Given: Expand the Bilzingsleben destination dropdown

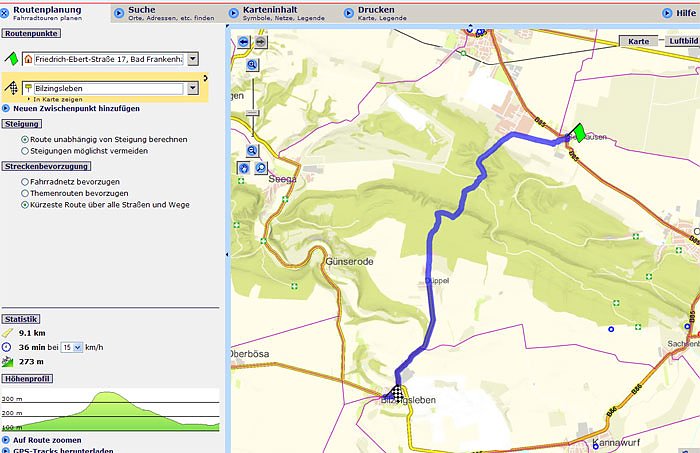Looking at the screenshot, I should click(191, 89).
